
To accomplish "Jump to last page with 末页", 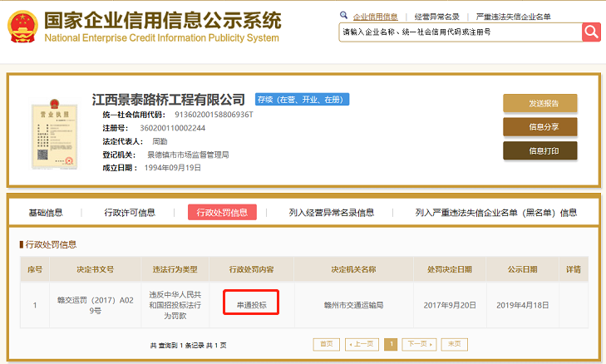I will 455,344.
